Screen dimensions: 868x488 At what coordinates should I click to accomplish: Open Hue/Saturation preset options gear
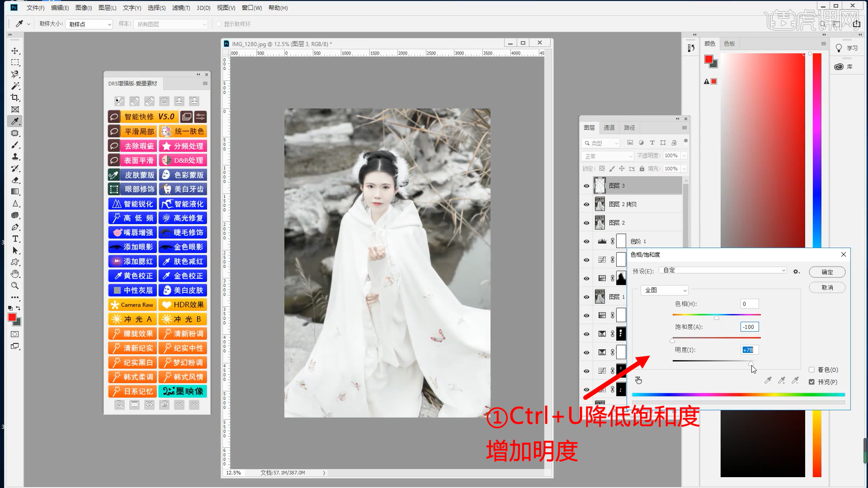796,272
